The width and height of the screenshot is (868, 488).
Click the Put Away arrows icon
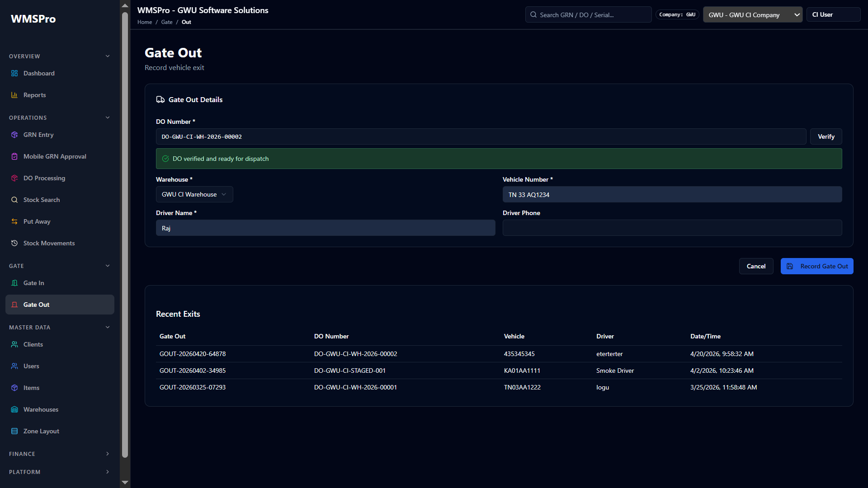(14, 221)
